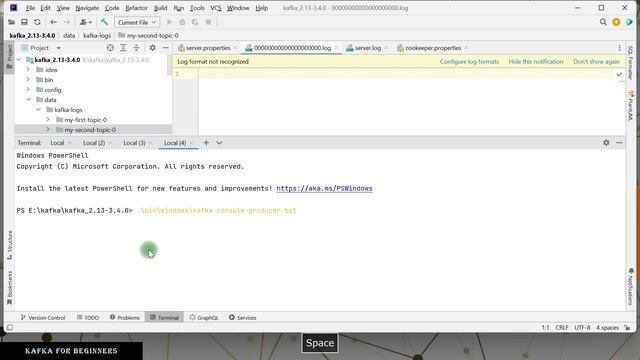Screen dimensions: 640x360
Task: Open Structure tool window sidebar
Action: click(9, 244)
